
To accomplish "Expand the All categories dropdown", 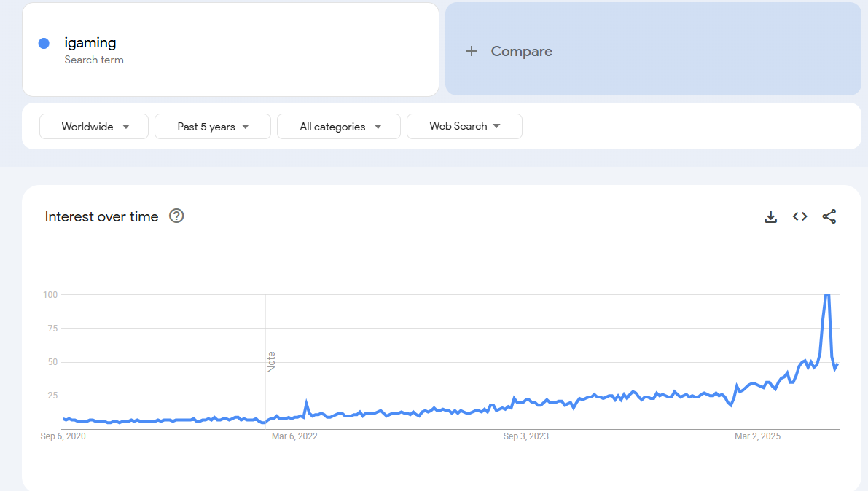I will [339, 127].
